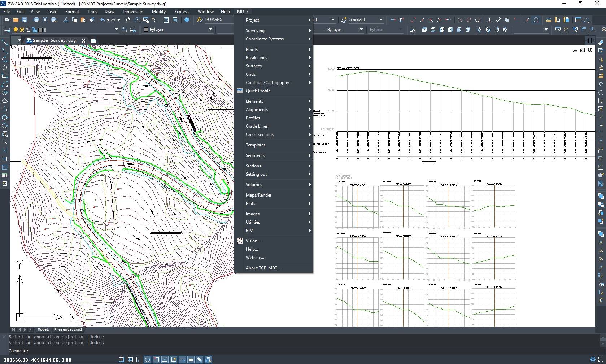Click the blue Help question icon
The height and width of the screenshot is (364, 606).
(187, 20)
